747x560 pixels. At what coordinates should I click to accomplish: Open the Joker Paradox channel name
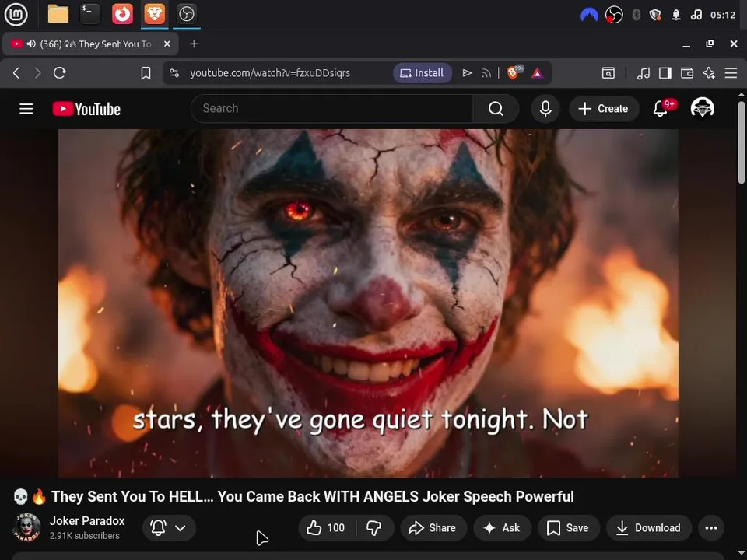point(87,521)
